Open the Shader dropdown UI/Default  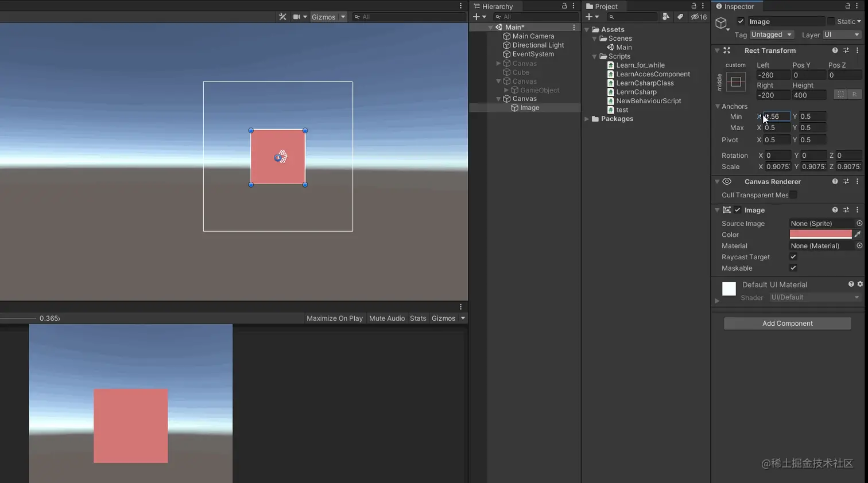pos(815,297)
